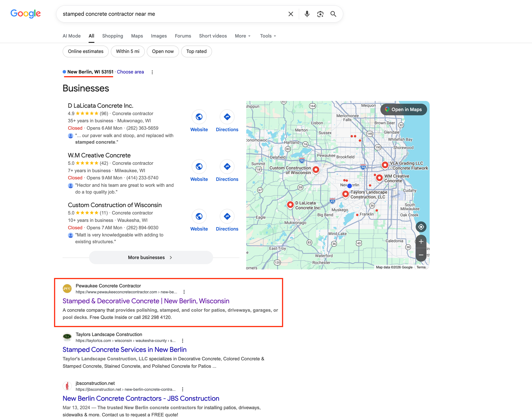Center map on my location
Screen dimensions: 532x419
pyautogui.click(x=421, y=227)
